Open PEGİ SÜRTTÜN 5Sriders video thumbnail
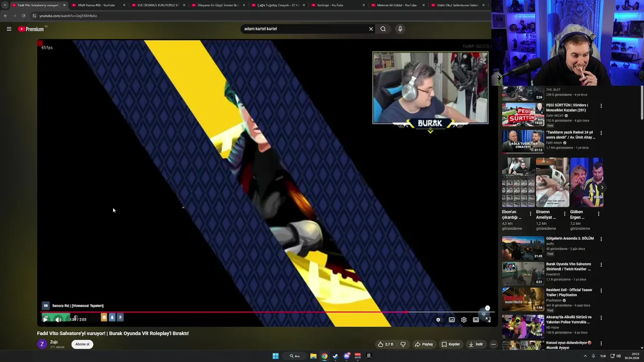Image resolution: width=644 pixels, height=362 pixels. [523, 115]
